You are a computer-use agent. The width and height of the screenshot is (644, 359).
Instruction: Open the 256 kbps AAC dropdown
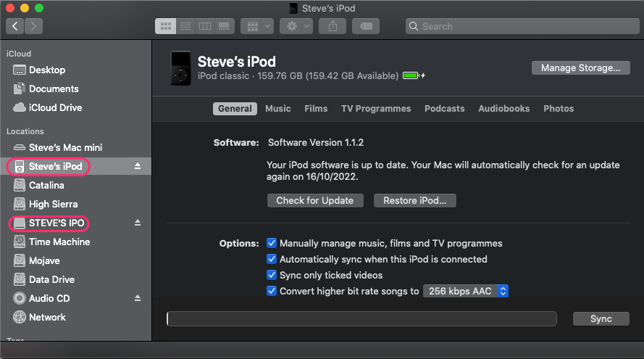pyautogui.click(x=466, y=291)
